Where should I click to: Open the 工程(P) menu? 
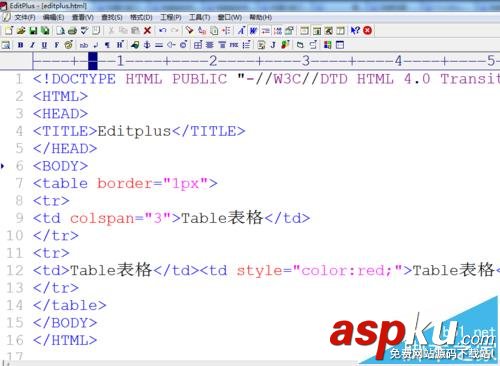171,17
